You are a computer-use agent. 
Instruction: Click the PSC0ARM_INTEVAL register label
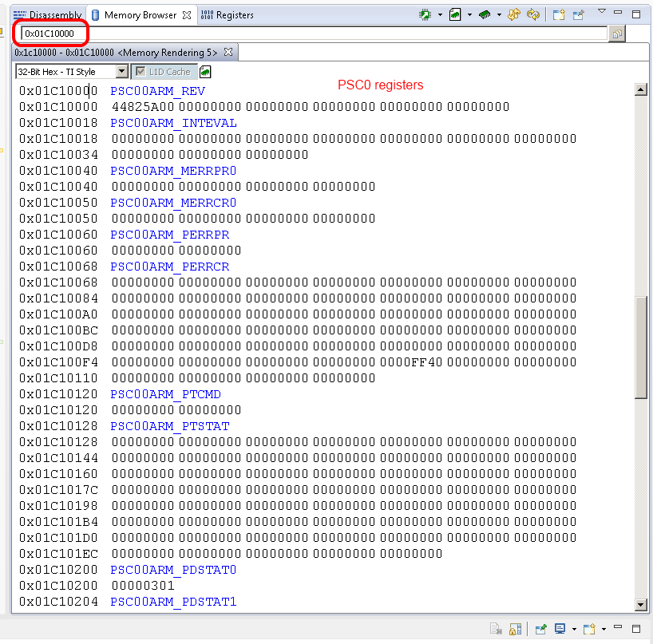pyautogui.click(x=173, y=123)
